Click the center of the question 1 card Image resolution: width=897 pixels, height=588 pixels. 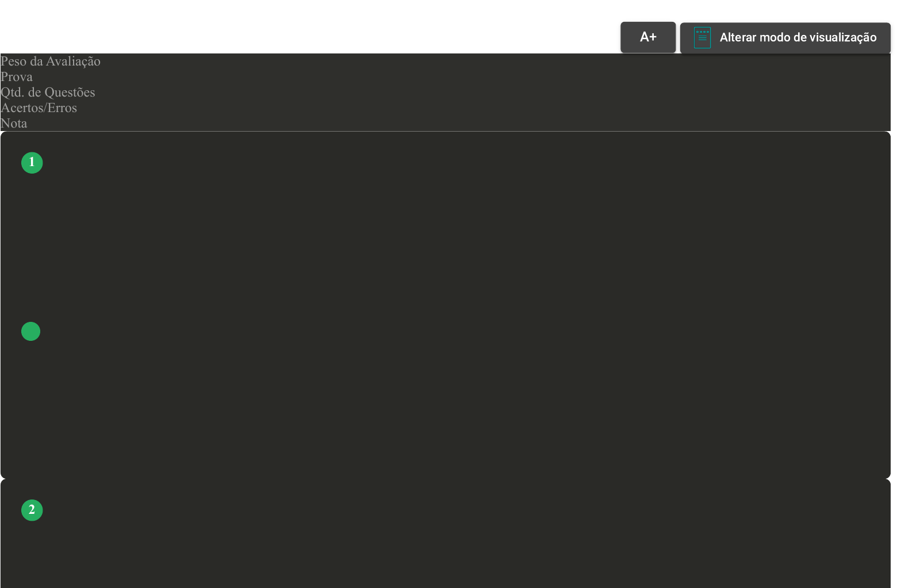(x=446, y=305)
